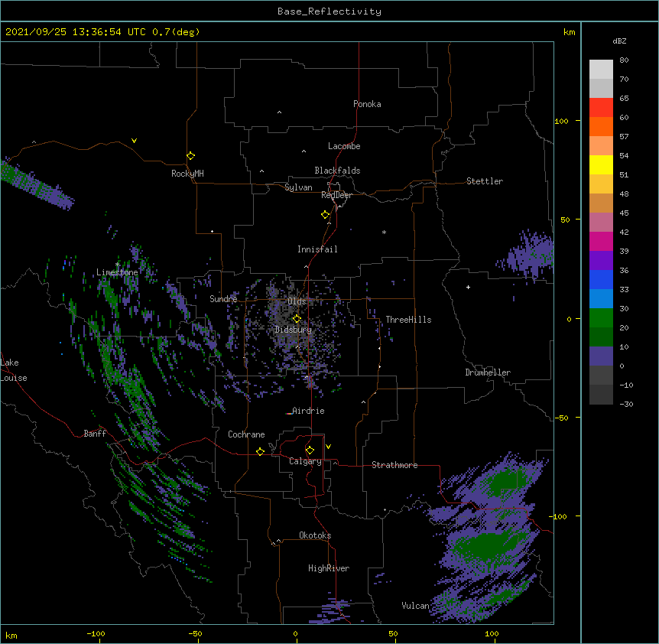Image resolution: width=659 pixels, height=644 pixels.
Task: Select the RedDeer city label
Action: pyautogui.click(x=336, y=195)
